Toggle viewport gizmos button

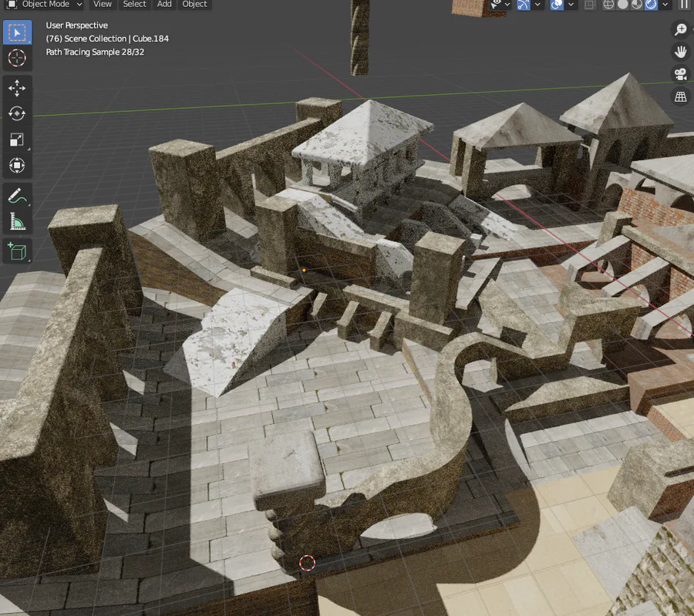pos(523,5)
